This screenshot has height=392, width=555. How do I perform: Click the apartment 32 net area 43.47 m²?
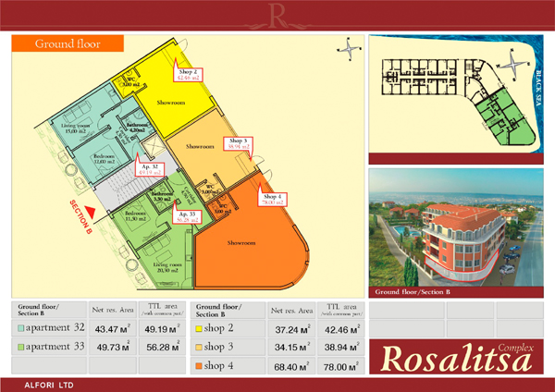click(113, 329)
